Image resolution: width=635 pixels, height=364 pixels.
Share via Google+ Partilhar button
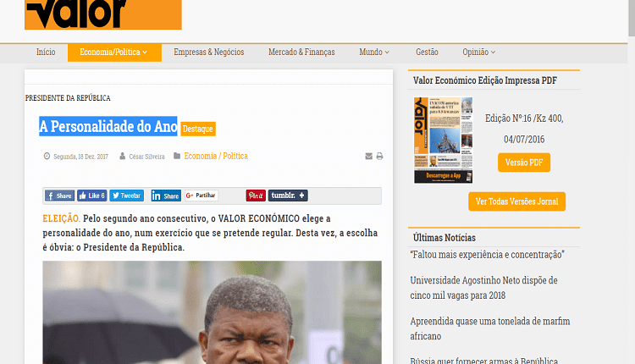coord(202,196)
